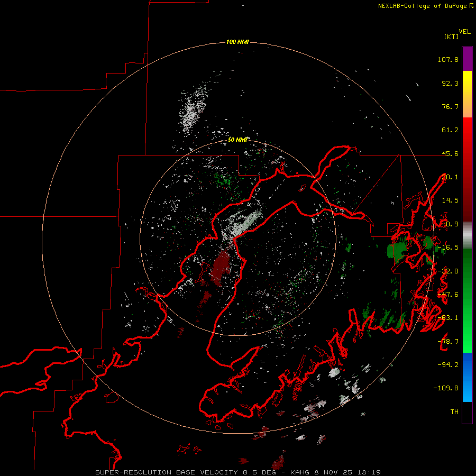Image resolution: width=476 pixels, height=476 pixels.
Task: Click the TH label on legend
Action: [454, 412]
